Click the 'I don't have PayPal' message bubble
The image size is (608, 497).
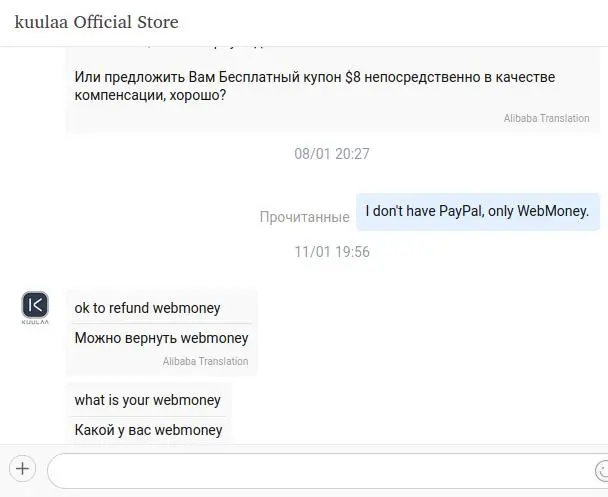point(478,212)
